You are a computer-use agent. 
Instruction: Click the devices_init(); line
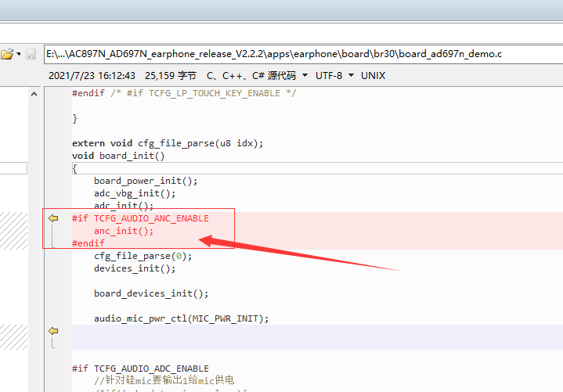(135, 268)
